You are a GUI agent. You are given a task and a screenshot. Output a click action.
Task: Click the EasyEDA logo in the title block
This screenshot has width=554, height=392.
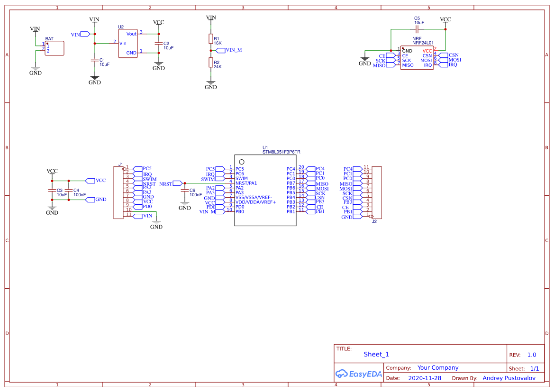point(359,374)
